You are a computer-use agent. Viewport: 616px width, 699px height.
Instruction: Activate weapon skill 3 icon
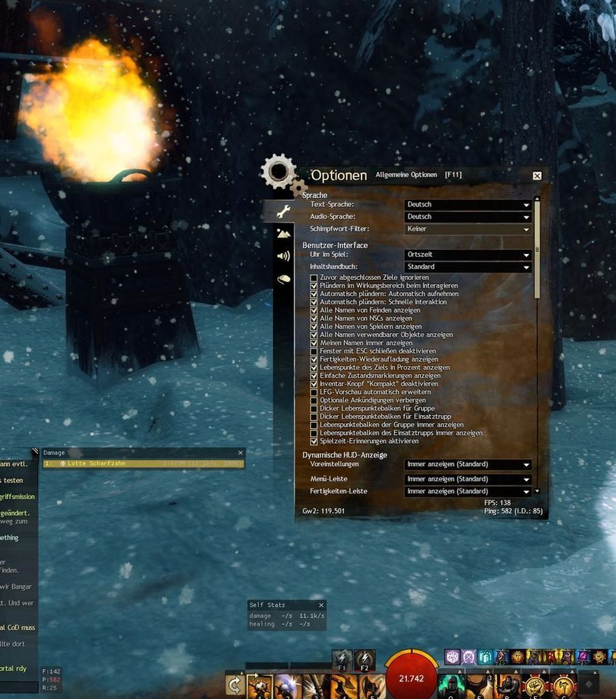click(316, 686)
